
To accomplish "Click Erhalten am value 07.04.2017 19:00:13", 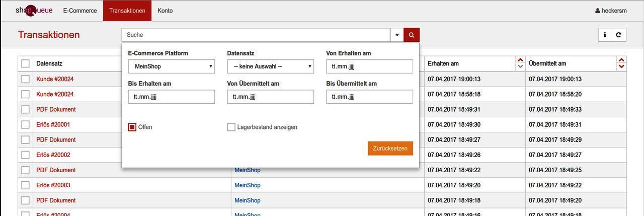I will pos(454,79).
